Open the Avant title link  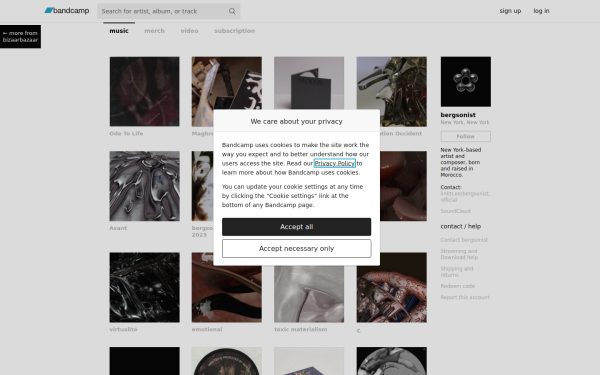click(x=118, y=228)
